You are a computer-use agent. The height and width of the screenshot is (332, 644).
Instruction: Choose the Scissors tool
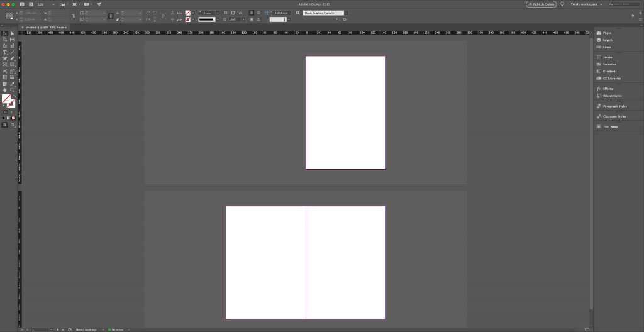(5, 71)
